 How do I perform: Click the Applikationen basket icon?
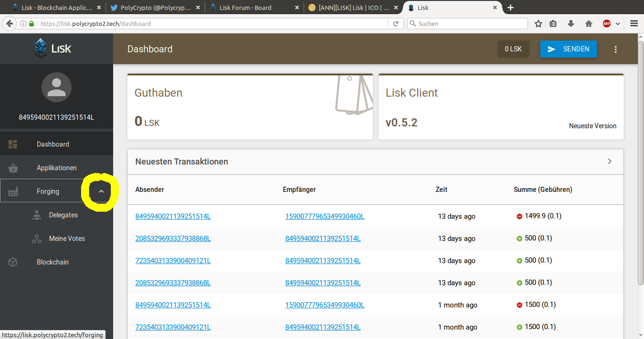coord(13,168)
